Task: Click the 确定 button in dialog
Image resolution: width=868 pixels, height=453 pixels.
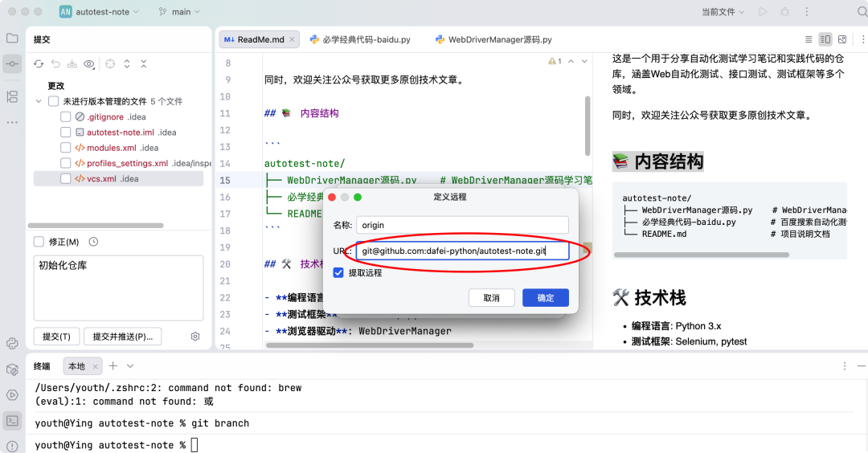Action: point(545,297)
